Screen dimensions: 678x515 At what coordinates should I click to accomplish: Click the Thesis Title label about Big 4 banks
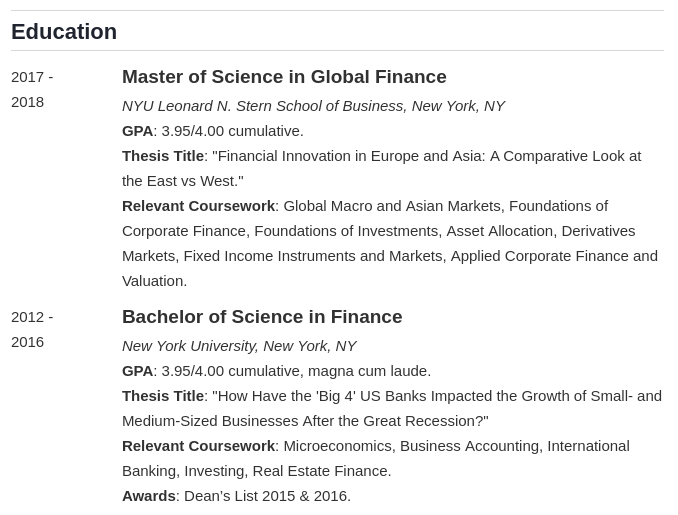click(163, 396)
